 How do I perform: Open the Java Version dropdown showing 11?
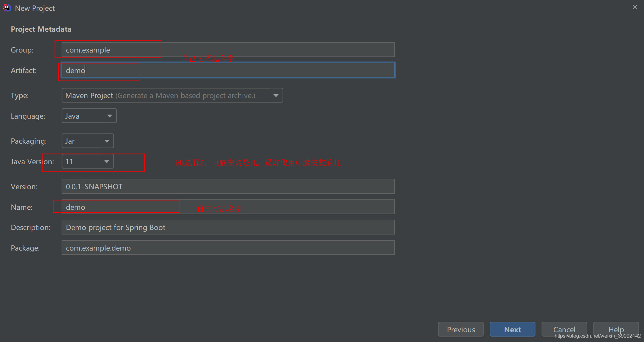click(x=88, y=161)
